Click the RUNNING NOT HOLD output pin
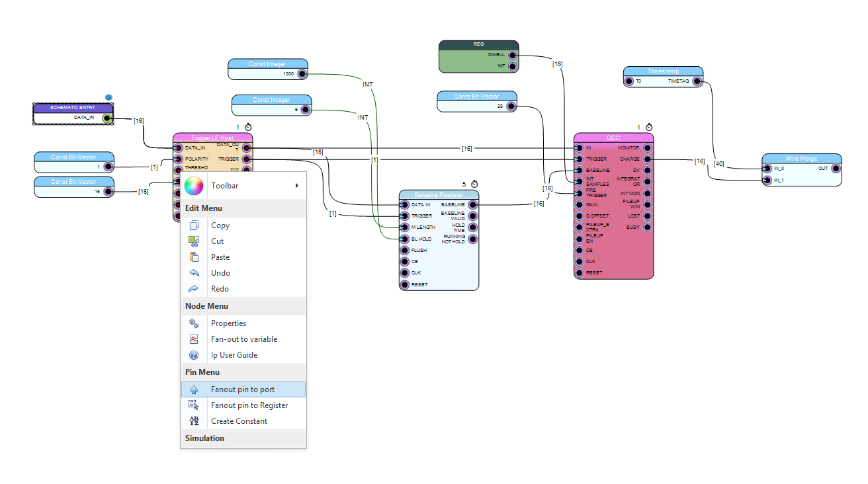Screen dimensions: 868x484 click(472, 239)
